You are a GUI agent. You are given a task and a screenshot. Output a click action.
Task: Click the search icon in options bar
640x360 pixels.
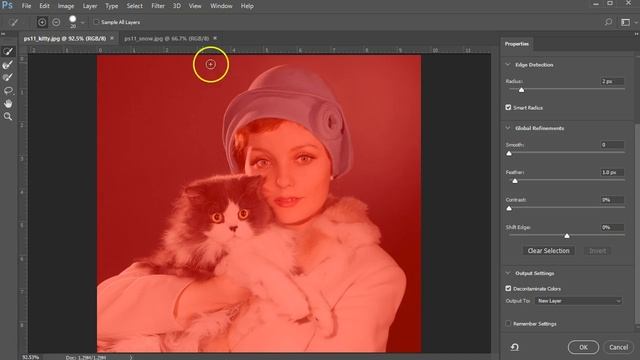click(608, 22)
